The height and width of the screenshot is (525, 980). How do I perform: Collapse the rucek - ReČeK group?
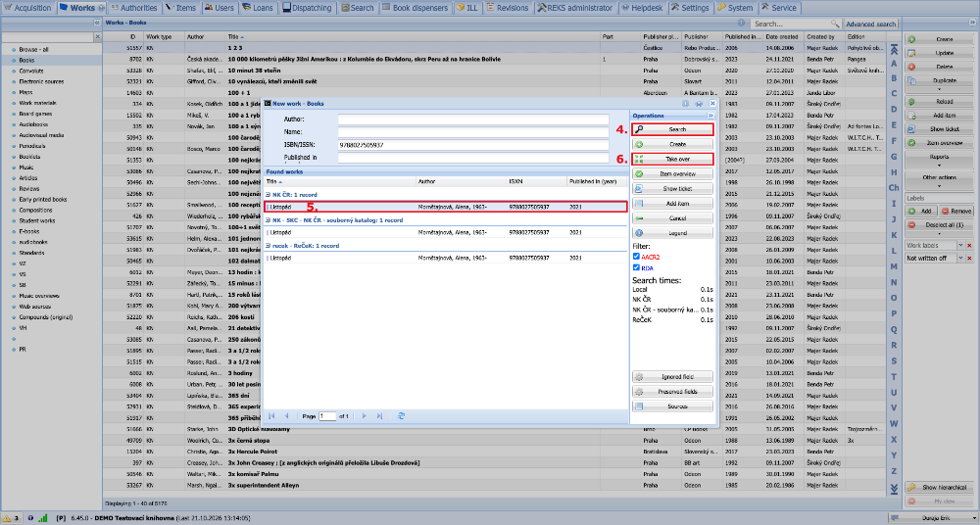[269, 246]
